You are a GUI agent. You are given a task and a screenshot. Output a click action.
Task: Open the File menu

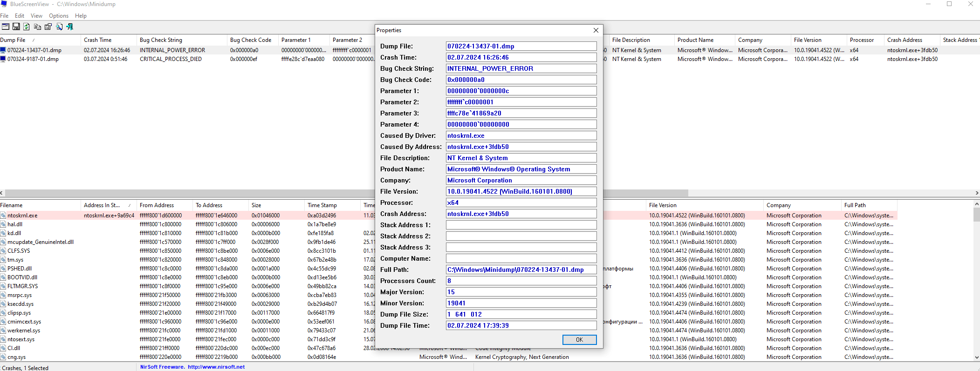[x=4, y=16]
